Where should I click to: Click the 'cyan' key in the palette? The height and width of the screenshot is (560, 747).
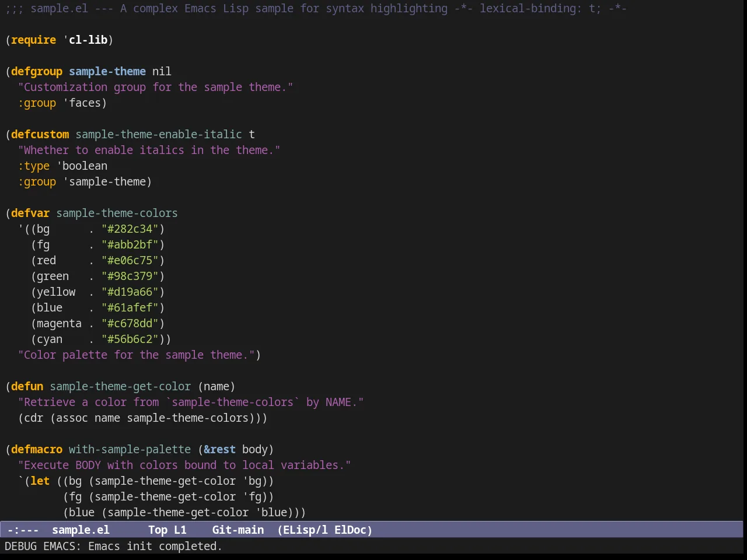point(50,339)
